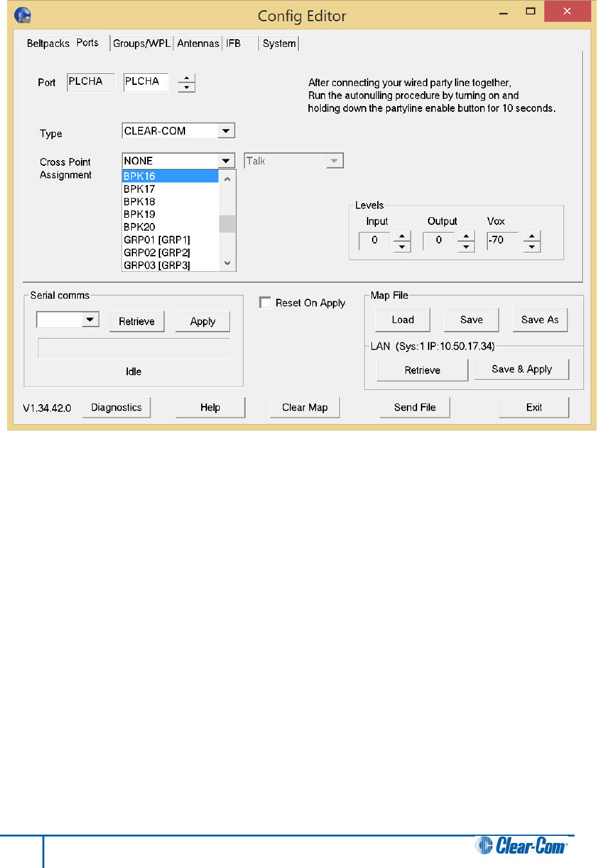The width and height of the screenshot is (597, 868).
Task: Increase the Vox level
Action: pos(532,236)
